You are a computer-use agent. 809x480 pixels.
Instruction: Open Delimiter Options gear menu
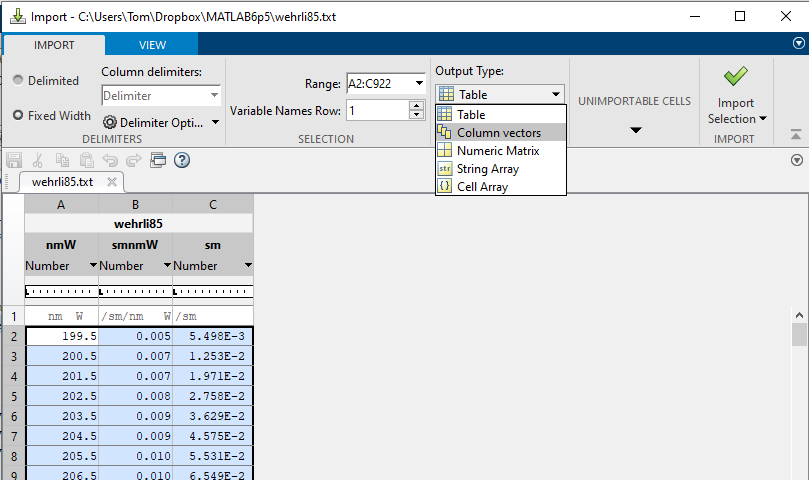(x=163, y=122)
